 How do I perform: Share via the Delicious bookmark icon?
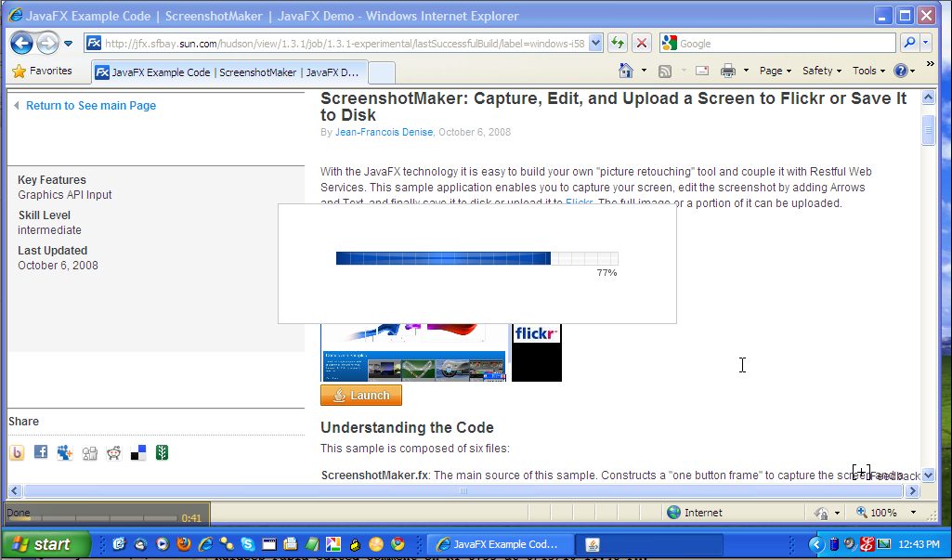pyautogui.click(x=138, y=453)
